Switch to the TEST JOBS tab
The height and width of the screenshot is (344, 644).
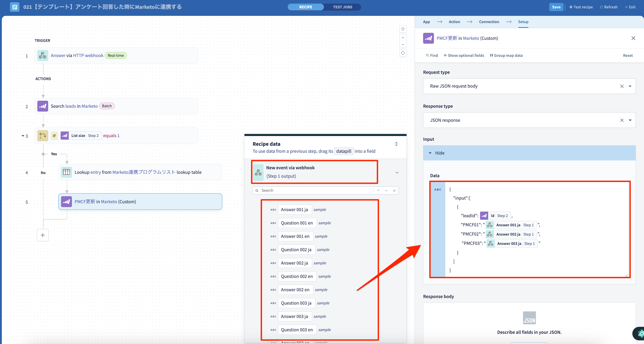(x=342, y=7)
